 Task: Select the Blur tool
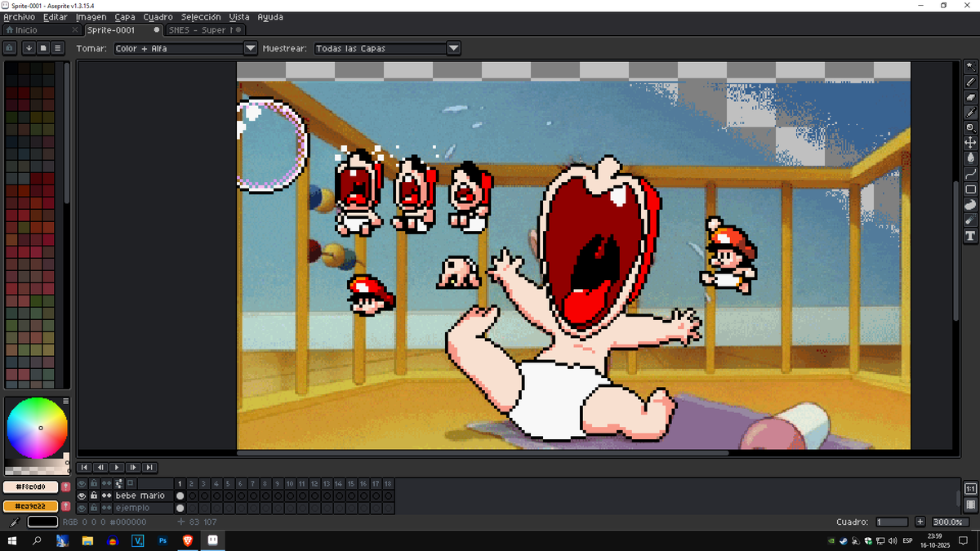(970, 221)
